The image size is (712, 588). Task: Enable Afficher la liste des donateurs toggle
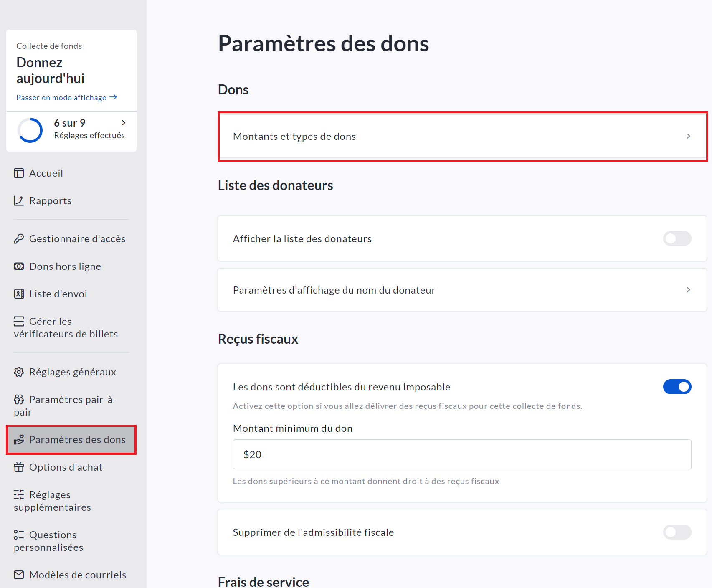[677, 238]
